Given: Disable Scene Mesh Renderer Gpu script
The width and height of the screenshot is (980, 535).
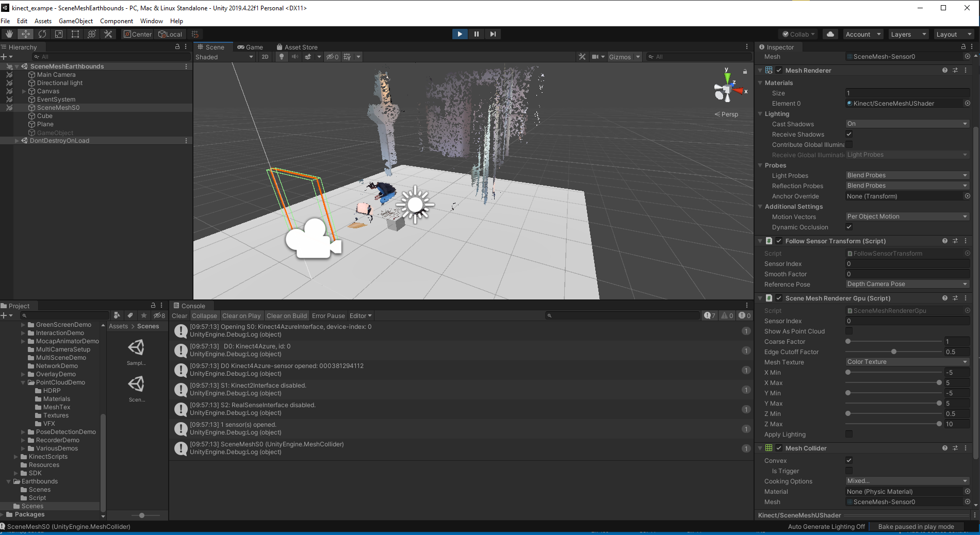Looking at the screenshot, I should (x=779, y=298).
